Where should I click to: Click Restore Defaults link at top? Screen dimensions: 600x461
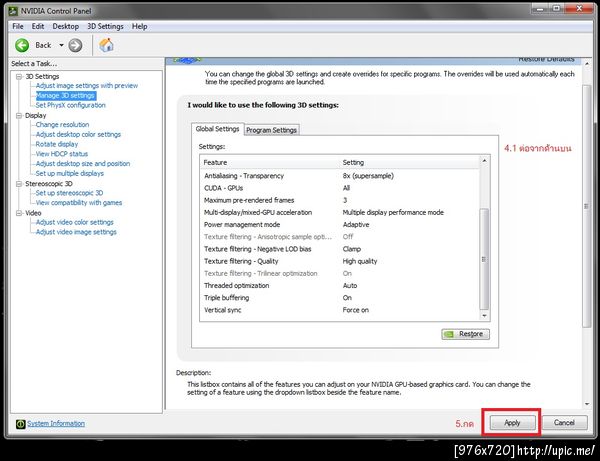coord(546,59)
